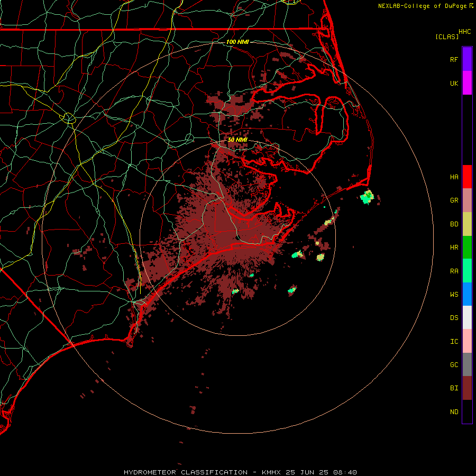
Task: Click the IC legend label
Action: point(454,342)
